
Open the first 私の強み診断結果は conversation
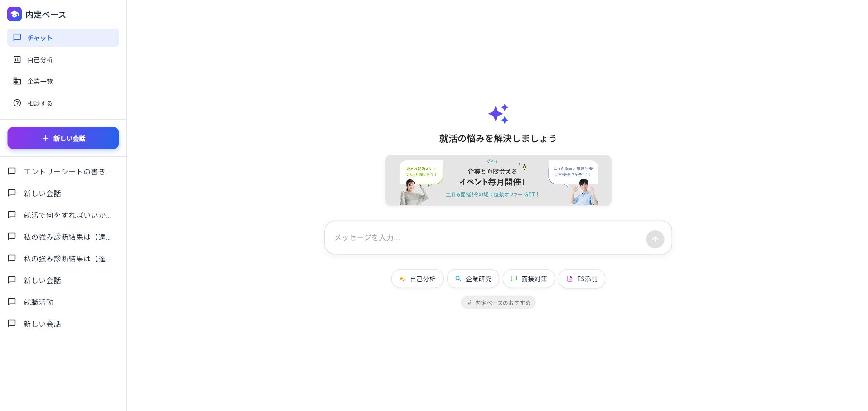(63, 237)
